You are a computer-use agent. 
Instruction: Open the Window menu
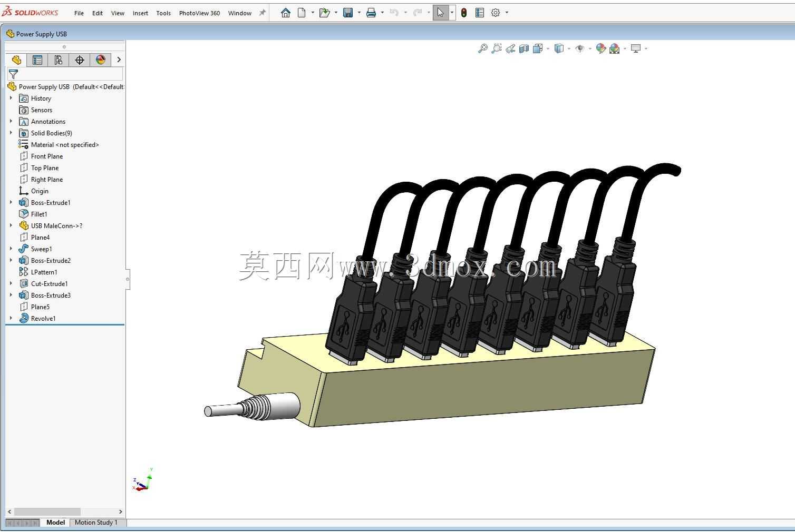[x=240, y=13]
